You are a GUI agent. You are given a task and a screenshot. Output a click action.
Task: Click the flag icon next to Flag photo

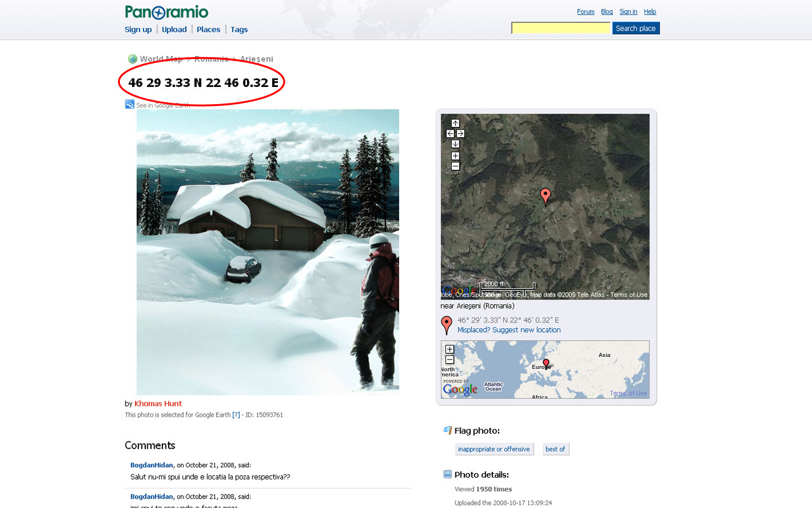point(448,431)
